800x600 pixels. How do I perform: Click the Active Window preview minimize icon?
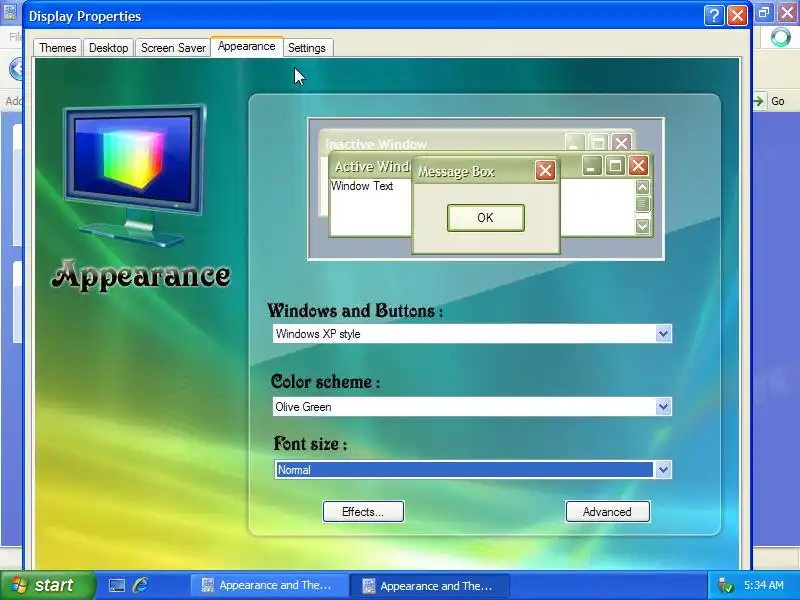click(x=592, y=165)
